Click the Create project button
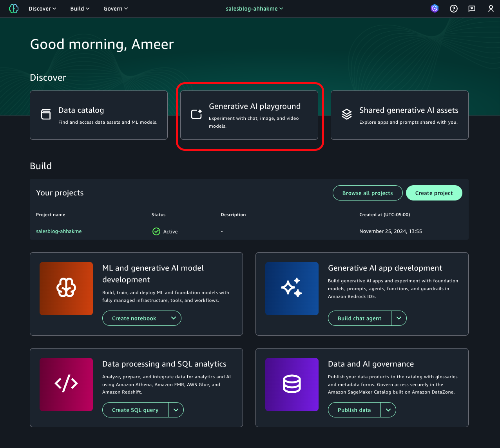500x448 pixels. (434, 193)
